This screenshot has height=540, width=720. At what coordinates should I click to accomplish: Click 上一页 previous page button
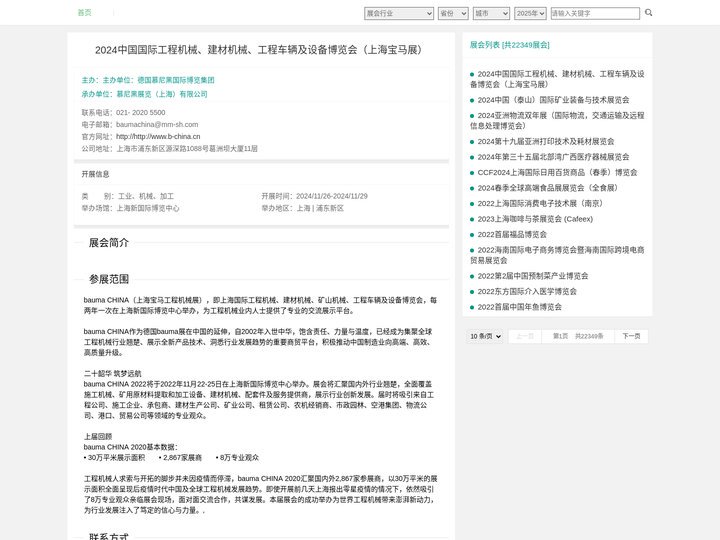[x=525, y=336]
